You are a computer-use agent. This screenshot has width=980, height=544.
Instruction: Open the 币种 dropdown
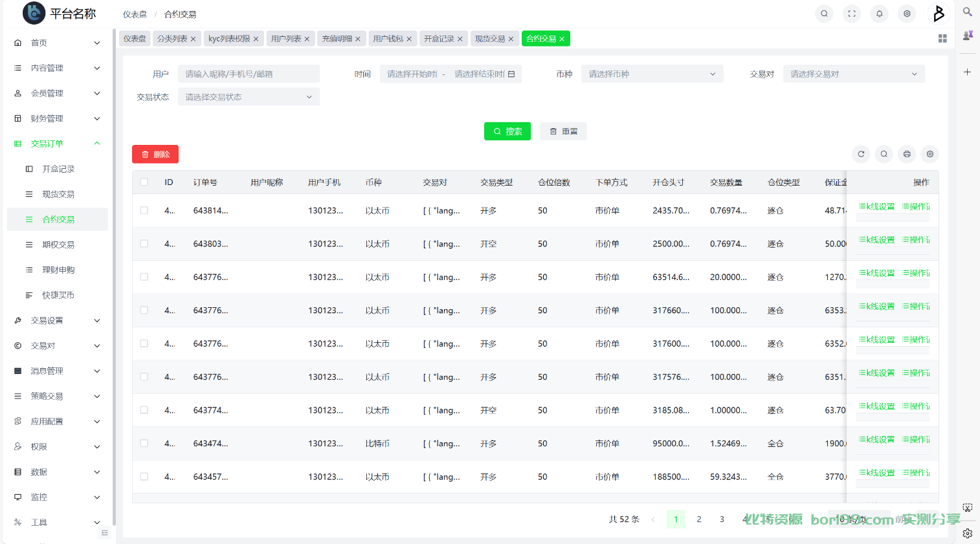click(652, 74)
